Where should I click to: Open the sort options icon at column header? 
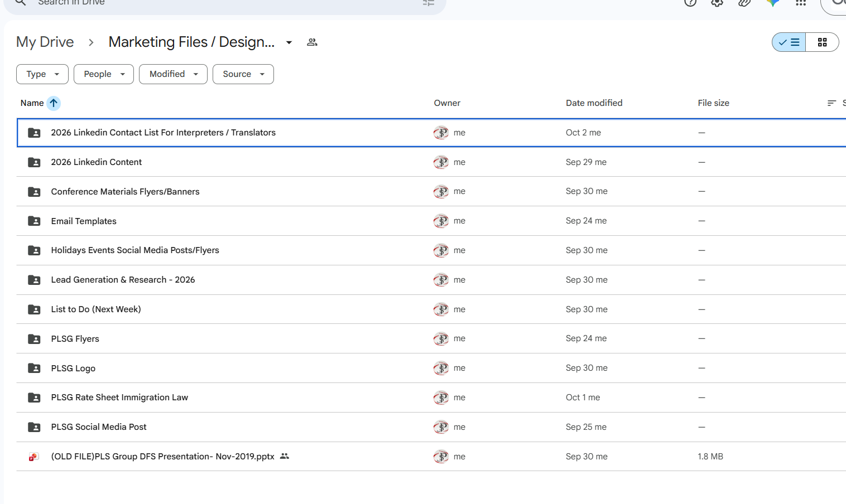pos(831,103)
